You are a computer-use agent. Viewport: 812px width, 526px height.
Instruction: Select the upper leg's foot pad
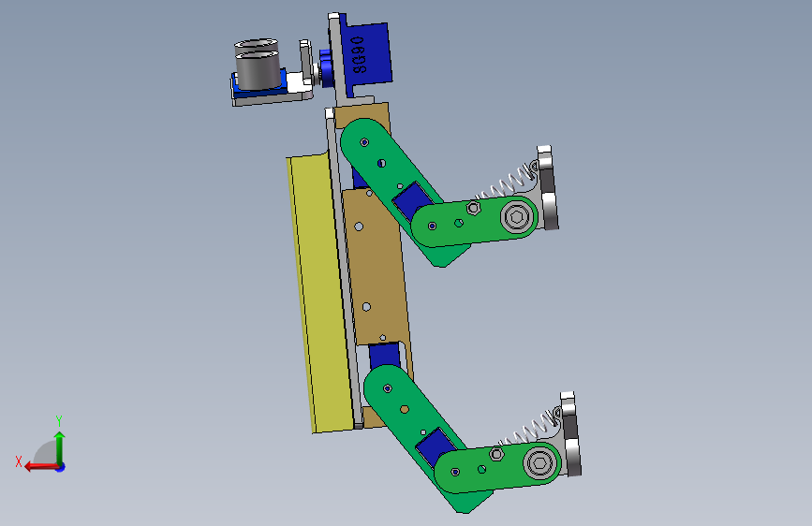548,188
